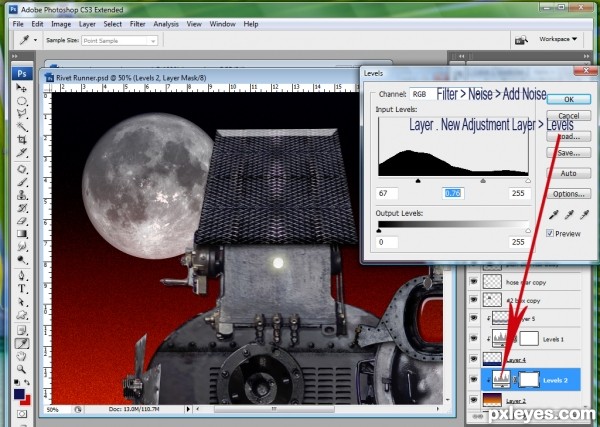This screenshot has height=427, width=600.
Task: Select the Crop tool
Action: click(21, 140)
